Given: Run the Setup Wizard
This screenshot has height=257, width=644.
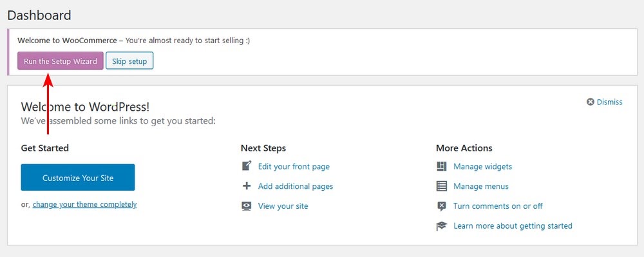Looking at the screenshot, I should 61,61.
